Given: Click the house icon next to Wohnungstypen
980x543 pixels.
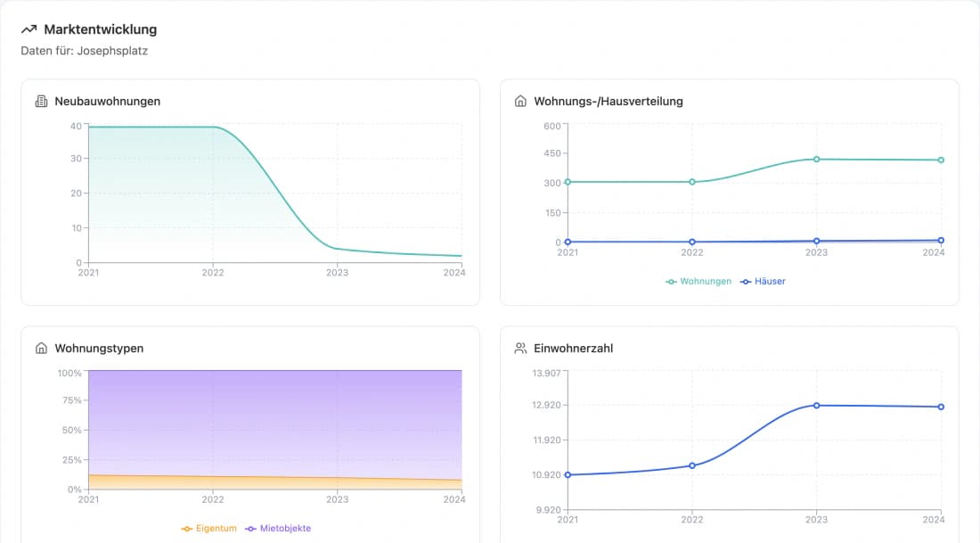Looking at the screenshot, I should click(x=41, y=349).
